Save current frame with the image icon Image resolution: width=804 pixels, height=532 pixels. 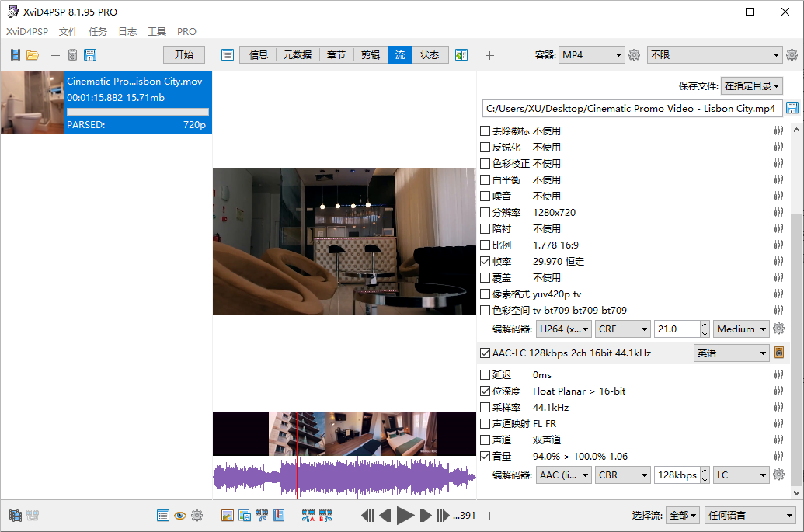[245, 515]
